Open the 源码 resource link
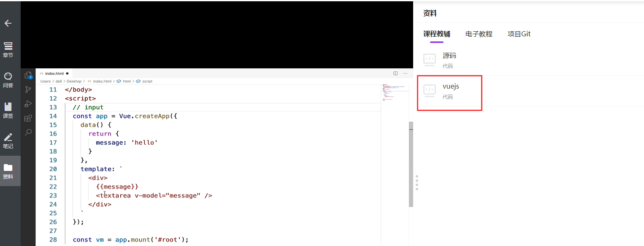 pyautogui.click(x=449, y=56)
